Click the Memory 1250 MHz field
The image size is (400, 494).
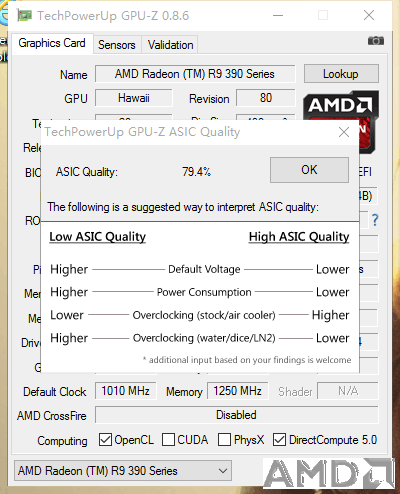coord(237,391)
